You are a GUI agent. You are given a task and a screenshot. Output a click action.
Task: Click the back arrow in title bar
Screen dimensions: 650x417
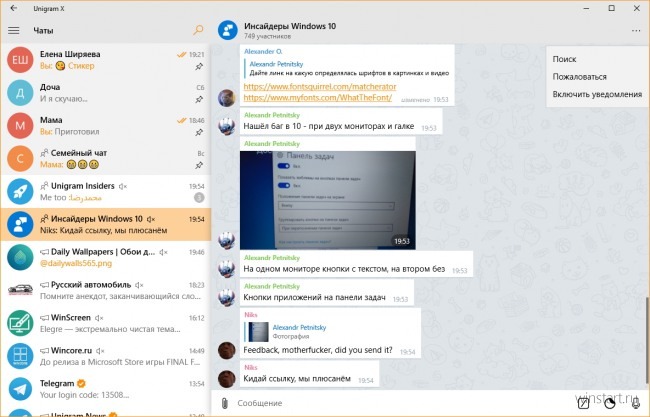(14, 8)
